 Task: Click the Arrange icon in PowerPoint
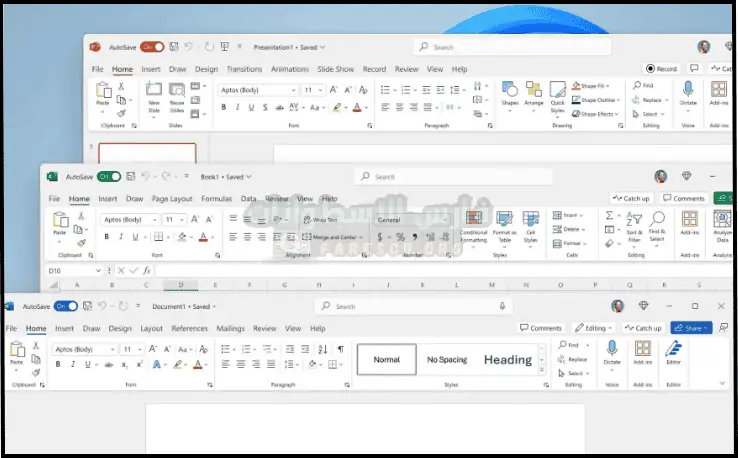(534, 92)
